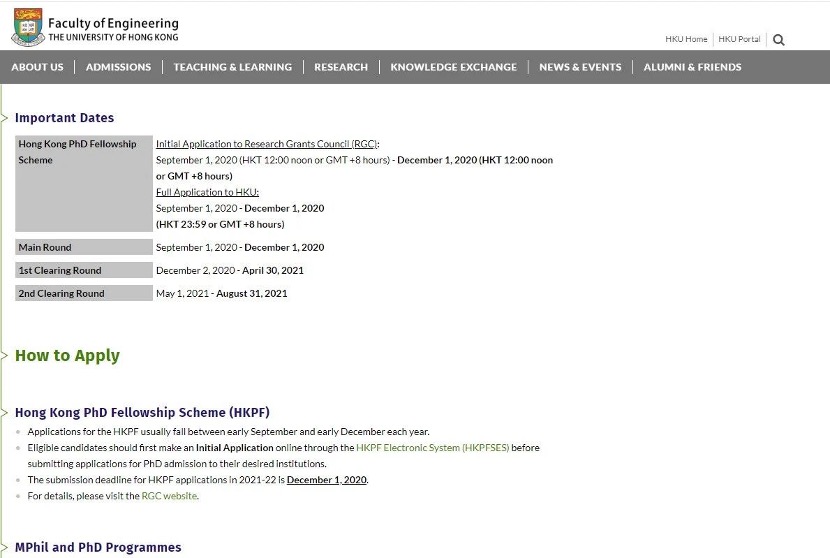Image resolution: width=830 pixels, height=558 pixels.
Task: Click '(HKT 23:59 or GMT +8 hours)' text
Action: (220, 224)
